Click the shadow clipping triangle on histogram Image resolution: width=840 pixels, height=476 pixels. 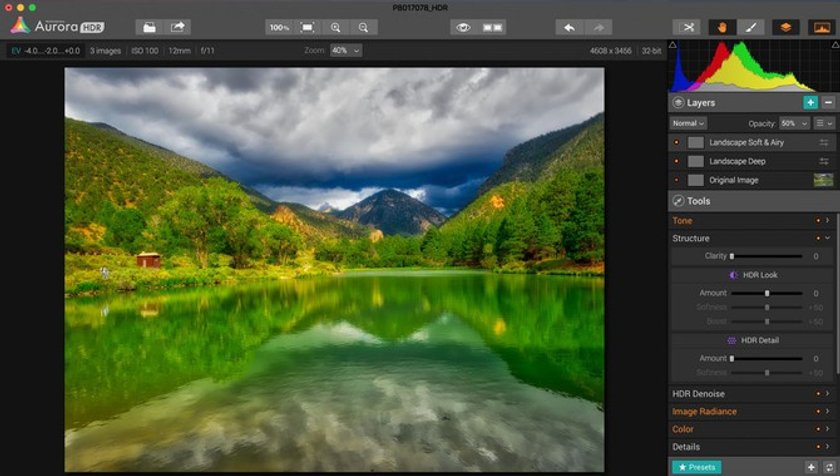coord(673,45)
